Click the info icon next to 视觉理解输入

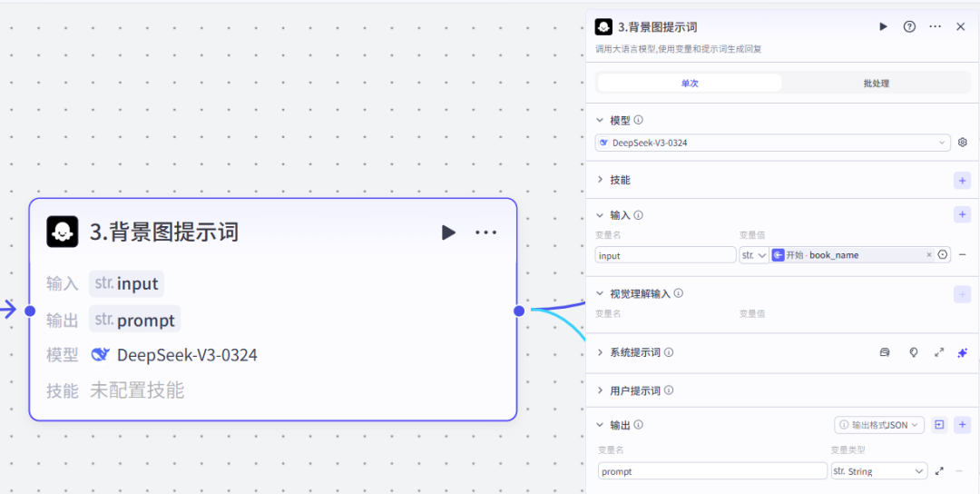click(679, 293)
